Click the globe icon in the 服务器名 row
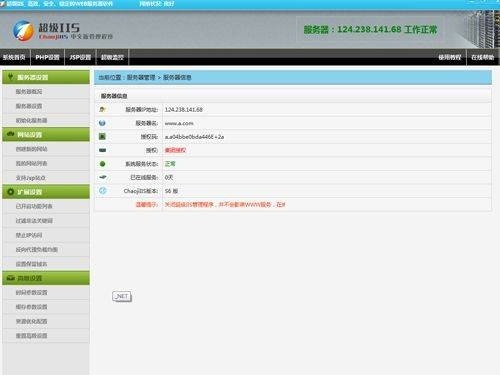The image size is (500, 375). (102, 123)
